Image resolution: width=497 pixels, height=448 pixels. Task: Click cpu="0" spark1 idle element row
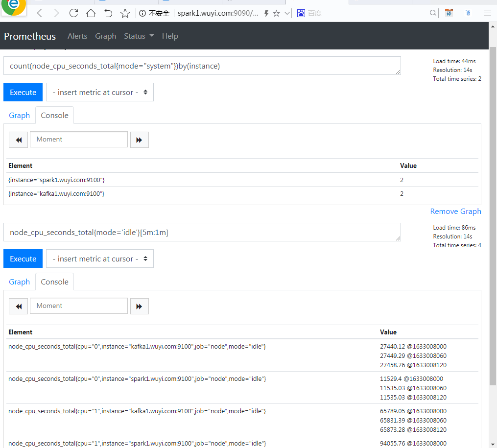click(x=242, y=388)
